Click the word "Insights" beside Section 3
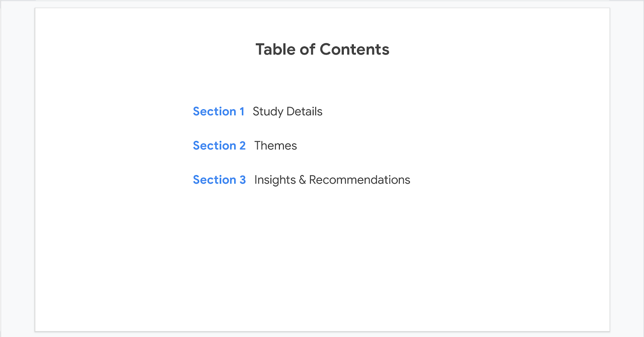The height and width of the screenshot is (337, 644). tap(275, 180)
